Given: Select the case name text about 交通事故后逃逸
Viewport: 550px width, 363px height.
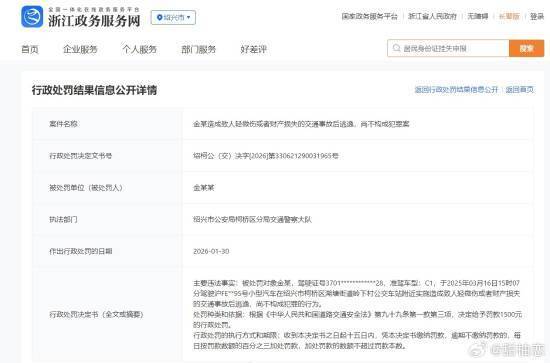Looking at the screenshot, I should (301, 124).
